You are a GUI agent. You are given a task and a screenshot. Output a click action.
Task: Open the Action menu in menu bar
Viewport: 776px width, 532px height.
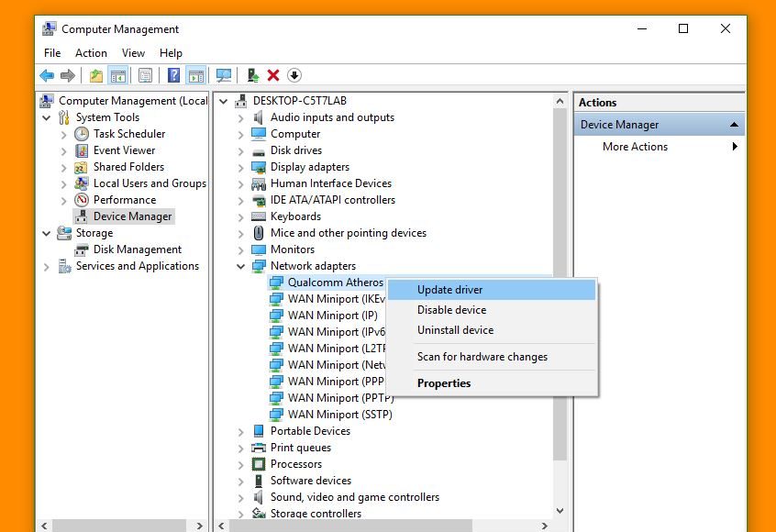coord(91,53)
